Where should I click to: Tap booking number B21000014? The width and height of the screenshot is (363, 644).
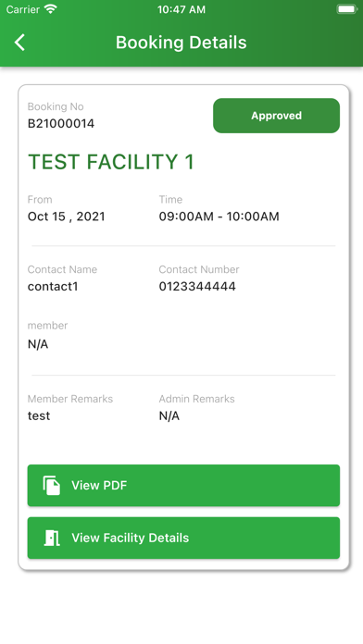point(61,124)
